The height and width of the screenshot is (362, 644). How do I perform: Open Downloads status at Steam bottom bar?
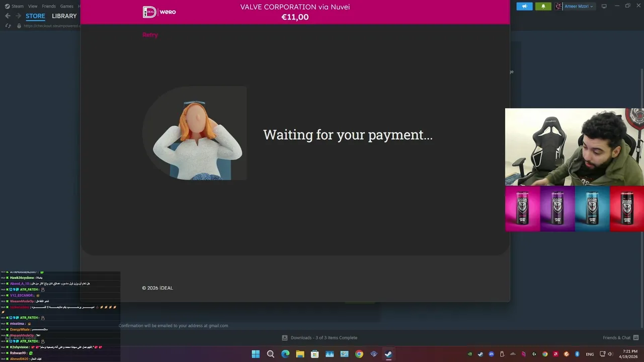tap(319, 338)
